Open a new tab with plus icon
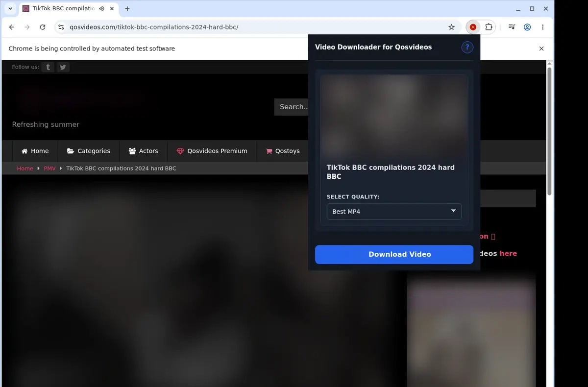The image size is (588, 387). coord(127,9)
